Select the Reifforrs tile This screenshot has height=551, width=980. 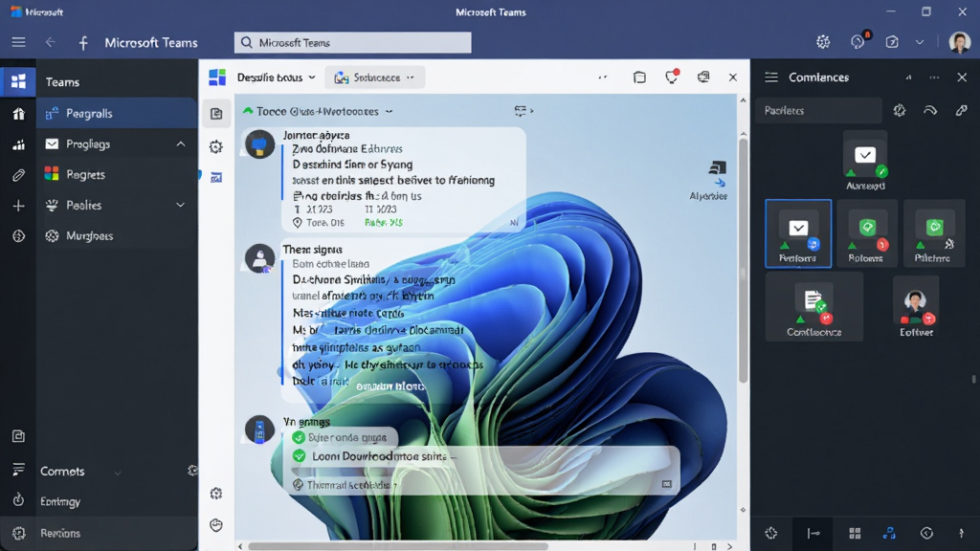click(798, 233)
